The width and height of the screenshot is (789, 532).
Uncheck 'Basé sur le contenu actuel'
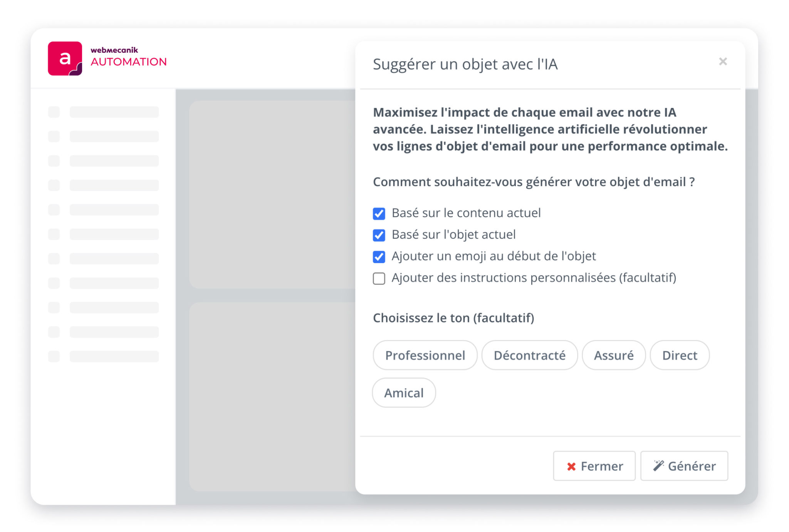click(x=379, y=213)
